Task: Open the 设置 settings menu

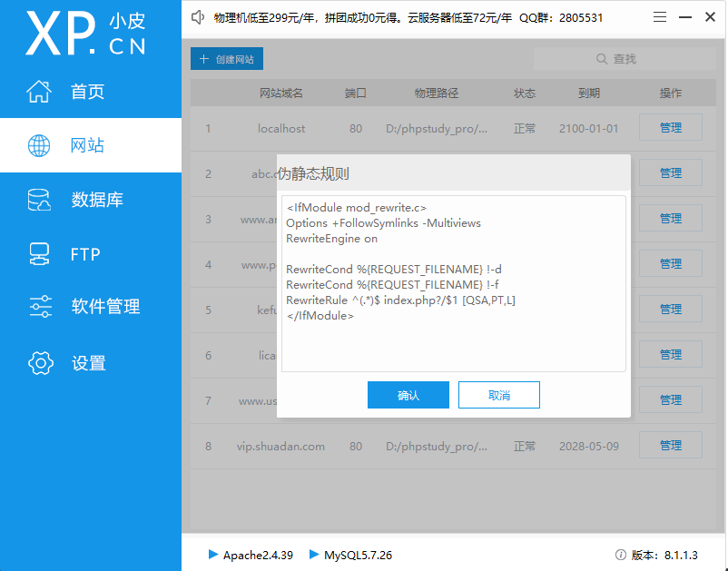Action: pos(91,363)
